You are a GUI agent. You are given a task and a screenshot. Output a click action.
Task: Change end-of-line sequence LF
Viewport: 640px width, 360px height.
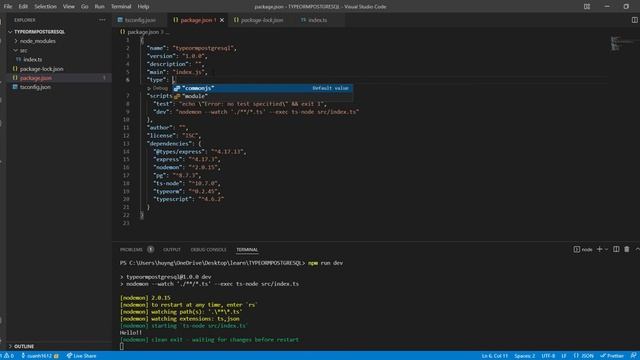[564, 356]
